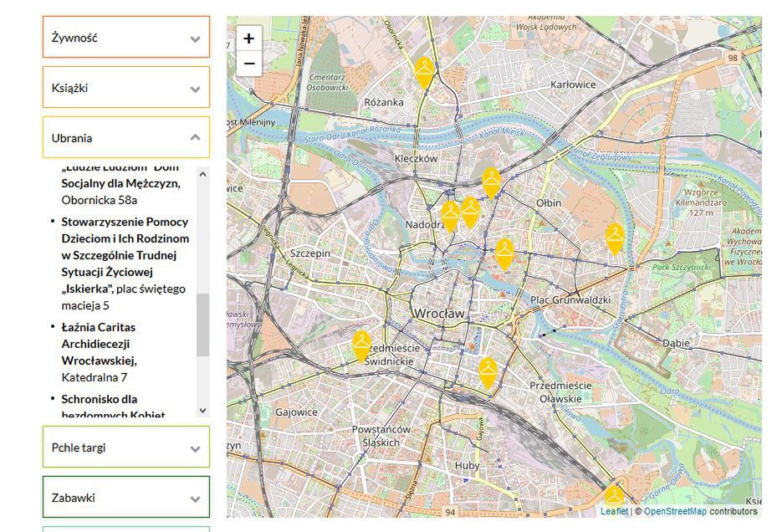Screen dimensions: 772x532
Task: Click the hanger marker near Ołbin
Action: coord(492,182)
